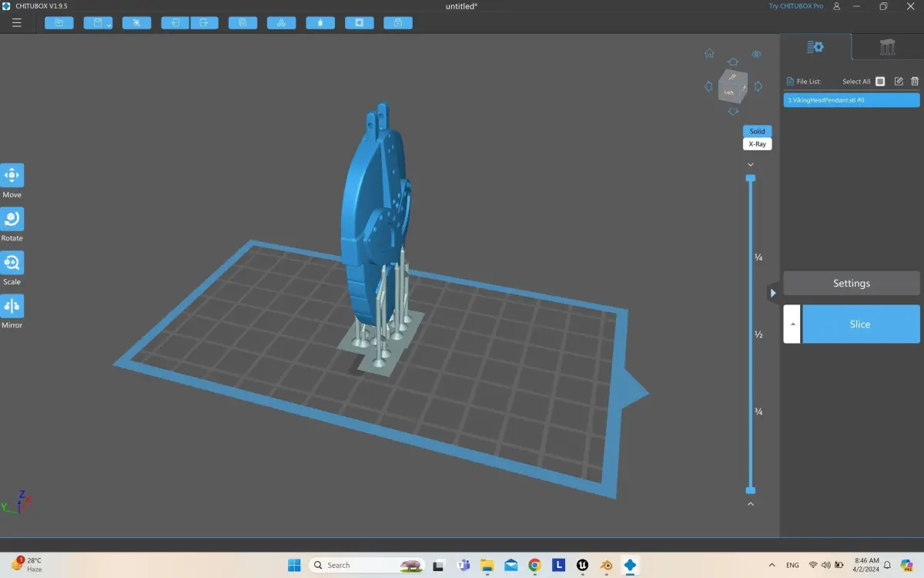Switch to X-Ray render mode

click(757, 144)
